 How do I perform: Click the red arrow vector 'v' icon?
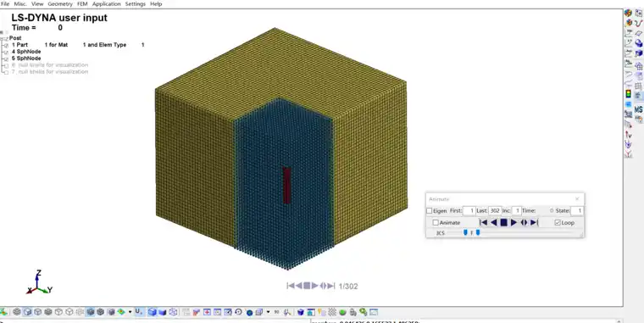(x=628, y=135)
